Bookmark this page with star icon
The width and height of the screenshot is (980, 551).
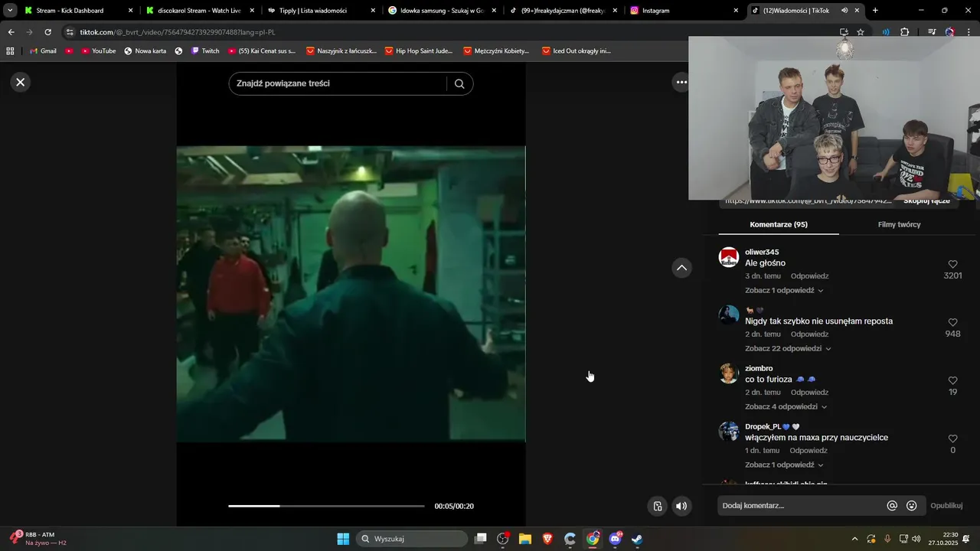861,32
